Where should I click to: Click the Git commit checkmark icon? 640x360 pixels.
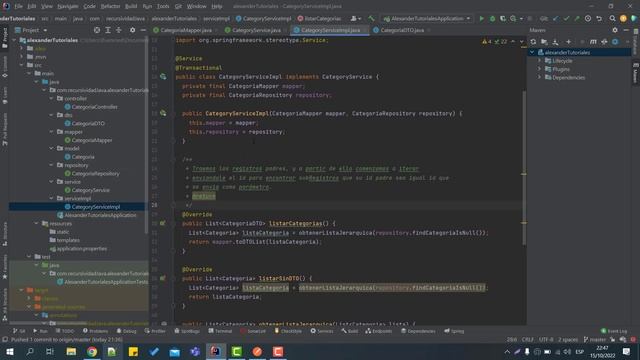pos(566,18)
